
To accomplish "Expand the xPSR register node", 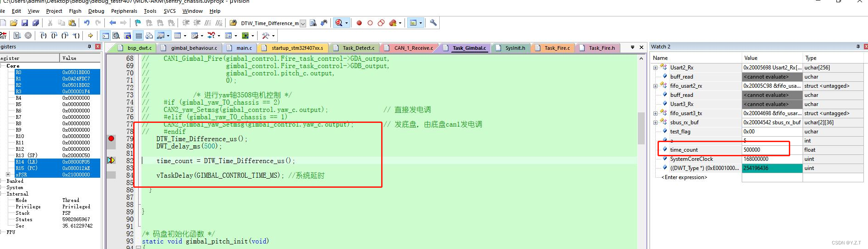I will [x=8, y=175].
